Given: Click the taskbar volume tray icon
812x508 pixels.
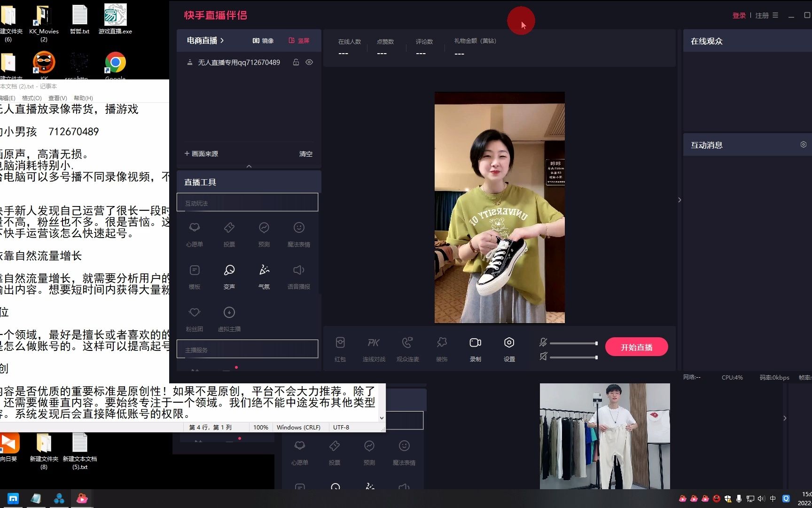Looking at the screenshot, I should point(761,499).
